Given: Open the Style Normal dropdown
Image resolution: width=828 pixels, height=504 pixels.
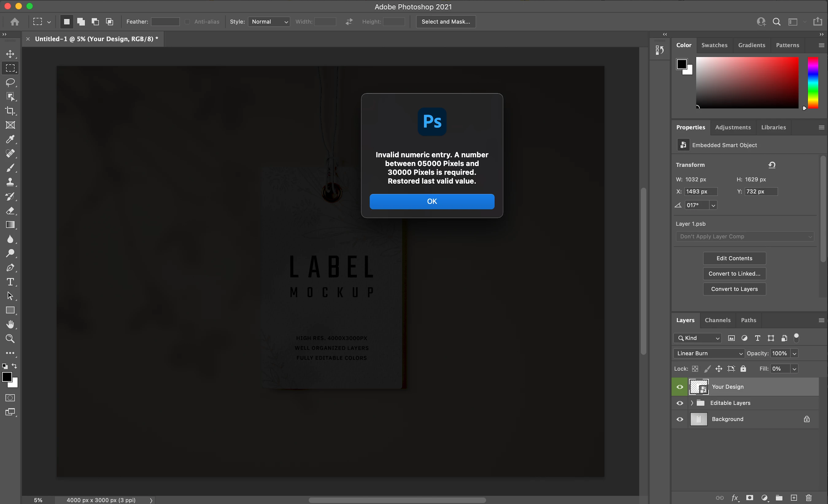Looking at the screenshot, I should point(269,21).
